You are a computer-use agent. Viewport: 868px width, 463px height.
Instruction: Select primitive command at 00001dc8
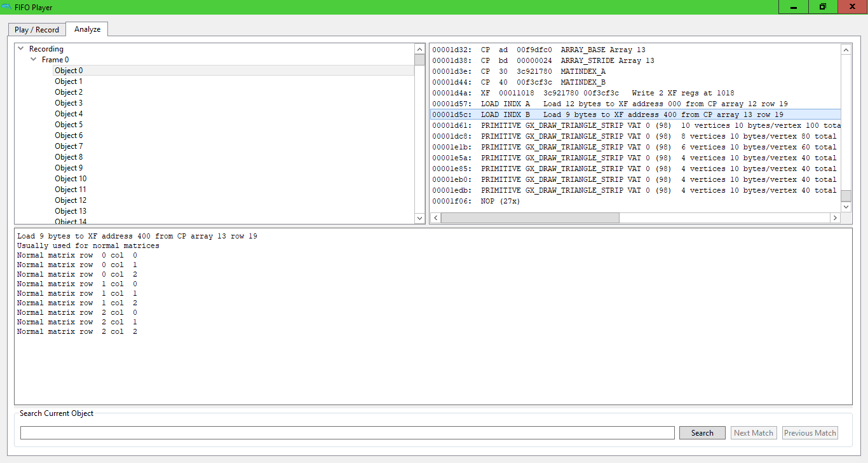(x=635, y=136)
